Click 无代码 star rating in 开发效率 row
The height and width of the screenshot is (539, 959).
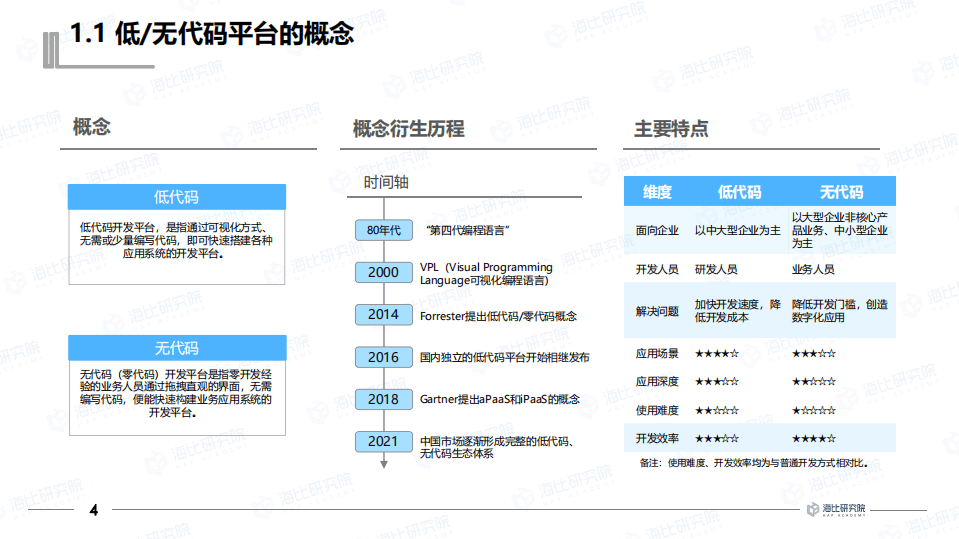click(x=813, y=438)
